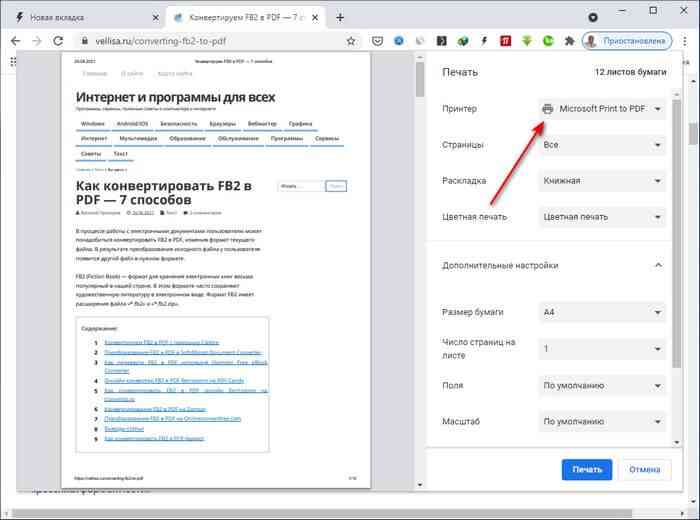Click the red square extension icon
700x520 pixels.
[x=505, y=41]
